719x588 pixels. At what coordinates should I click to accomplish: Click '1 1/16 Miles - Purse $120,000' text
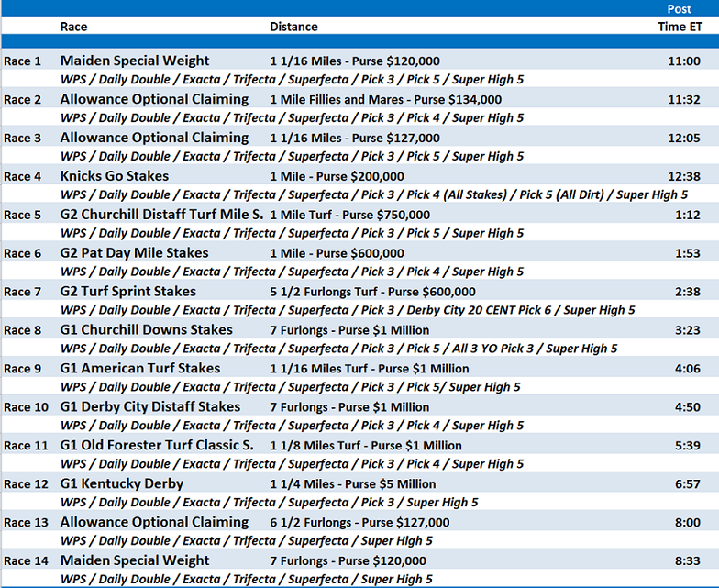tap(354, 61)
